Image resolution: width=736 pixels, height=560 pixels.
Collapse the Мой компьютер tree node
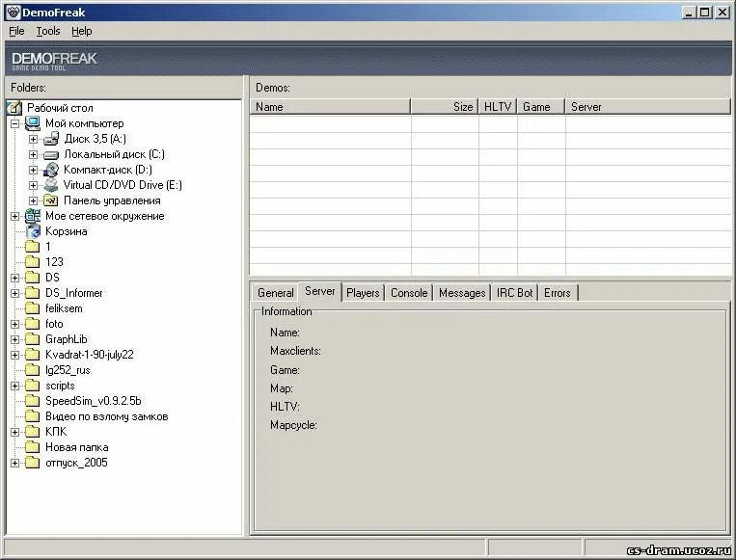point(15,123)
